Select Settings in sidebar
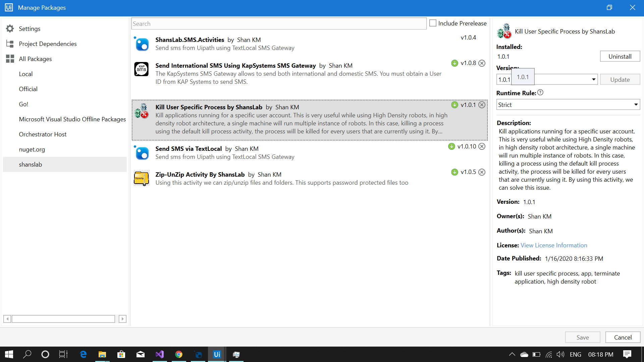The height and width of the screenshot is (362, 644). (30, 29)
